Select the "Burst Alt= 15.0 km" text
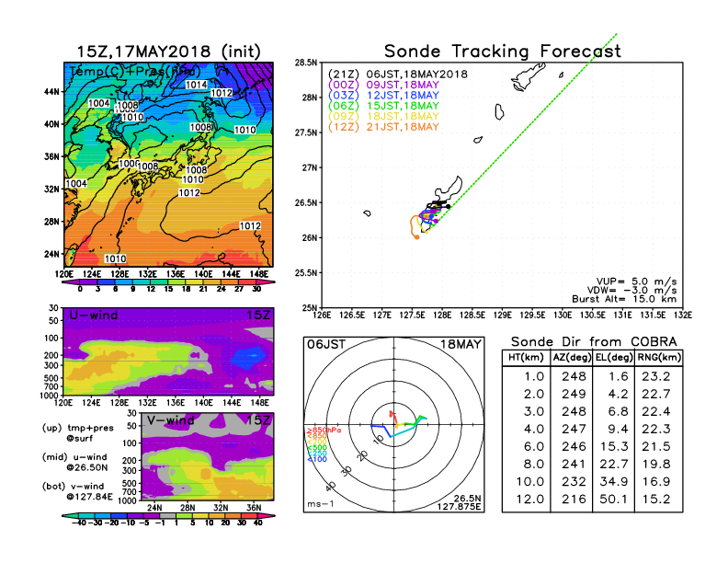The height and width of the screenshot is (563, 728). (x=624, y=299)
